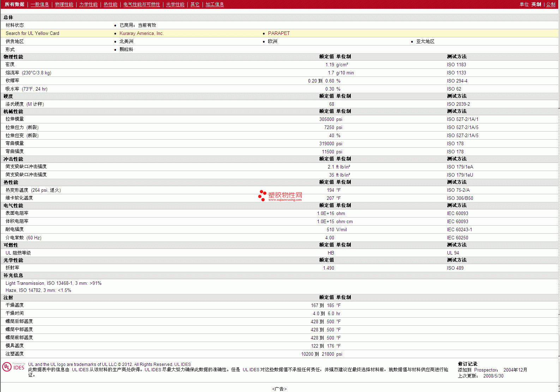Viewport: 560px width, 392px height.
Task: Go to the 加工信息 tab
Action: tap(215, 4)
